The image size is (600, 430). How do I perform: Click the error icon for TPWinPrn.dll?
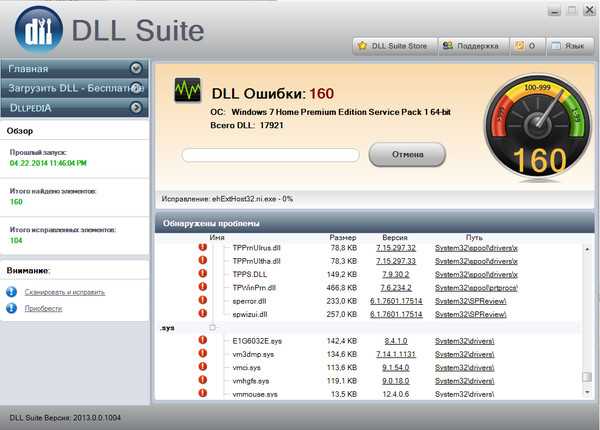[x=203, y=287]
